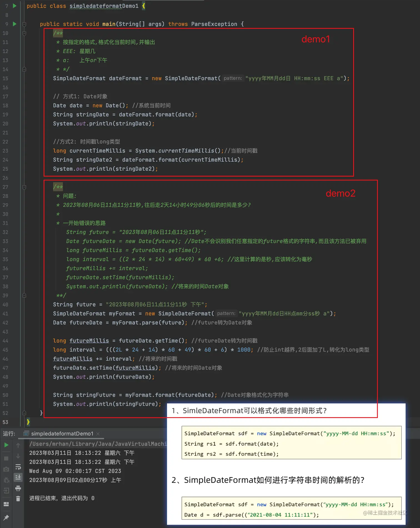Image resolution: width=420 pixels, height=528 pixels.
Task: Click the 'pattern:' hint on the myFormat line
Action: coord(226,314)
